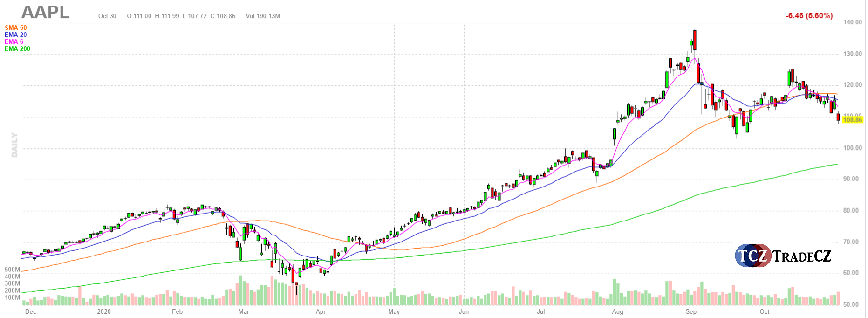The image size is (868, 318).
Task: Toggle the SMA 50 legend entry
Action: click(16, 28)
